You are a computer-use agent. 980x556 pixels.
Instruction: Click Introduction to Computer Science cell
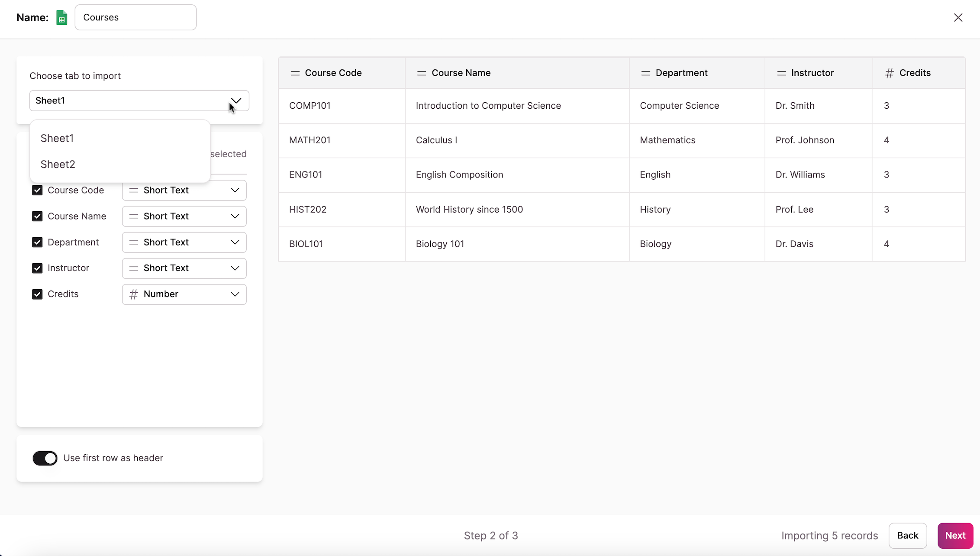(x=517, y=106)
